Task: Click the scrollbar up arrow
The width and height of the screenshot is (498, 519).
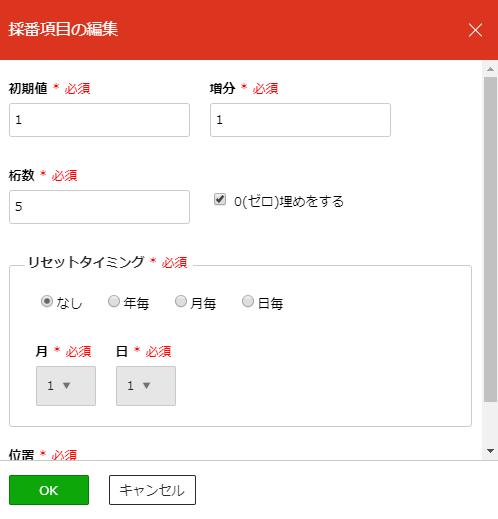Action: coord(490,69)
